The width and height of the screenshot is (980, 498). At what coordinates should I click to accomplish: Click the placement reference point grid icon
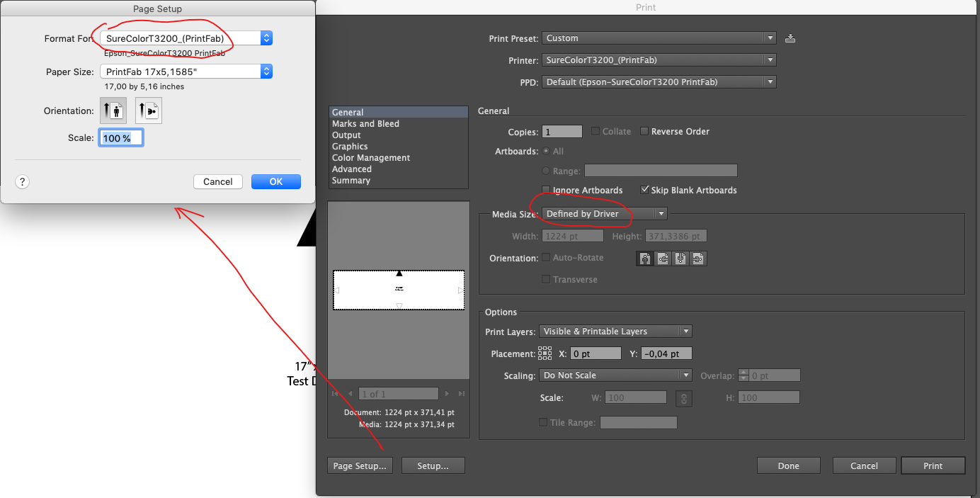click(545, 353)
